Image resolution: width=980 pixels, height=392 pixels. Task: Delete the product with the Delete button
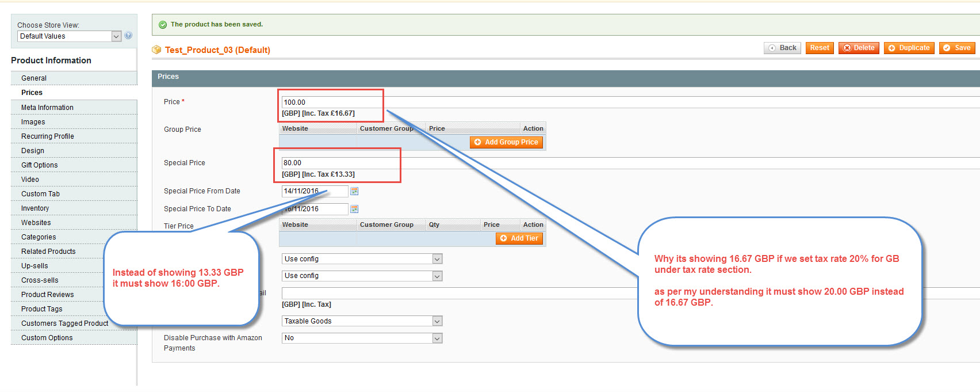(x=859, y=48)
